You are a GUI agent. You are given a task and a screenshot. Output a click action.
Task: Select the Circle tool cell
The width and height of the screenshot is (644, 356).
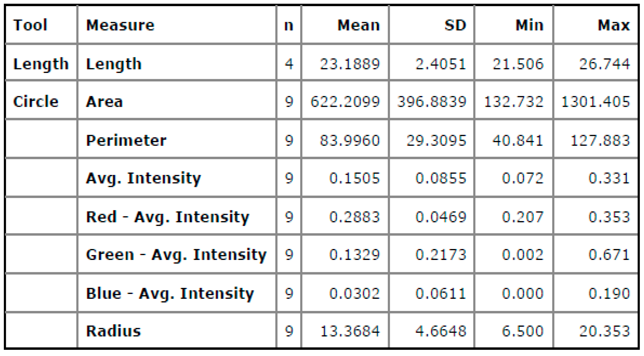36,101
